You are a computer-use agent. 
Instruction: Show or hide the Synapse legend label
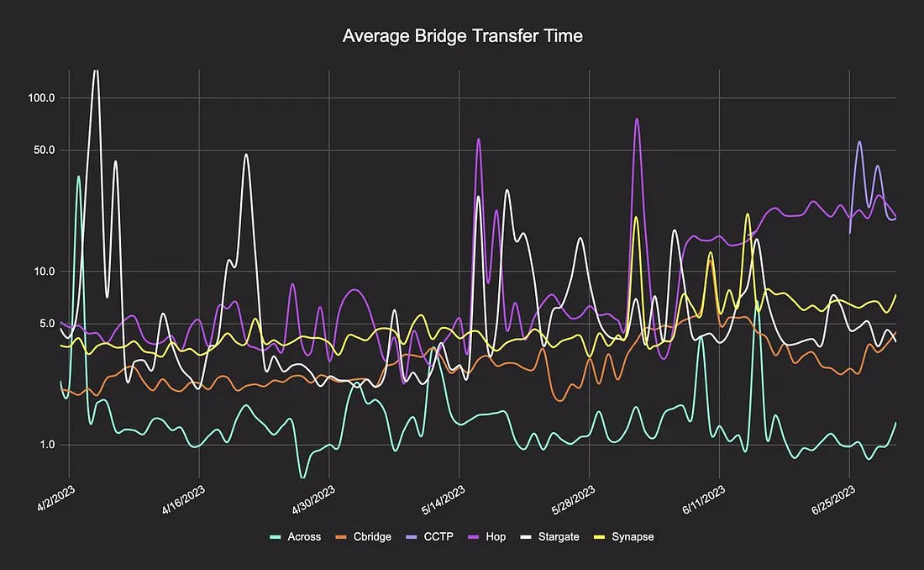pyautogui.click(x=633, y=536)
